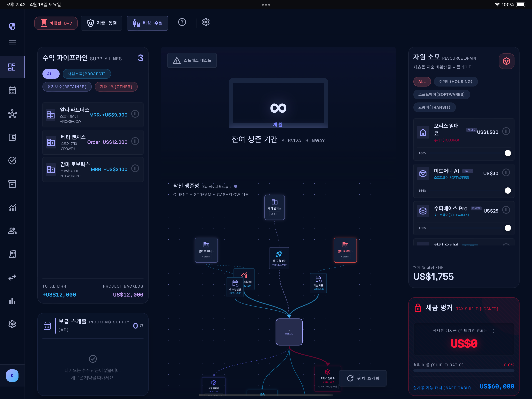Screen dimensions: 532x399
Task: Open the bar chart icon in sidebar
Action: [x=12, y=301]
